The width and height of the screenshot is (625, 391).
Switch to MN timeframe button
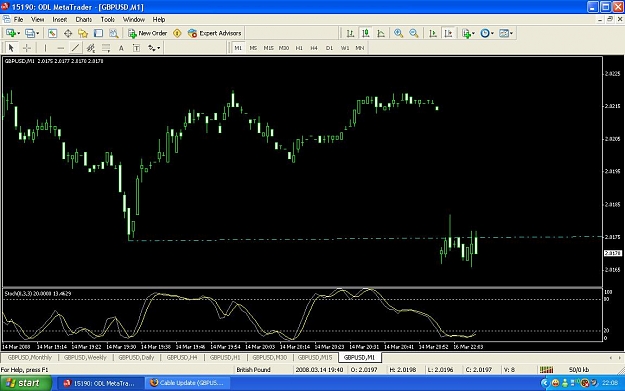click(360, 48)
